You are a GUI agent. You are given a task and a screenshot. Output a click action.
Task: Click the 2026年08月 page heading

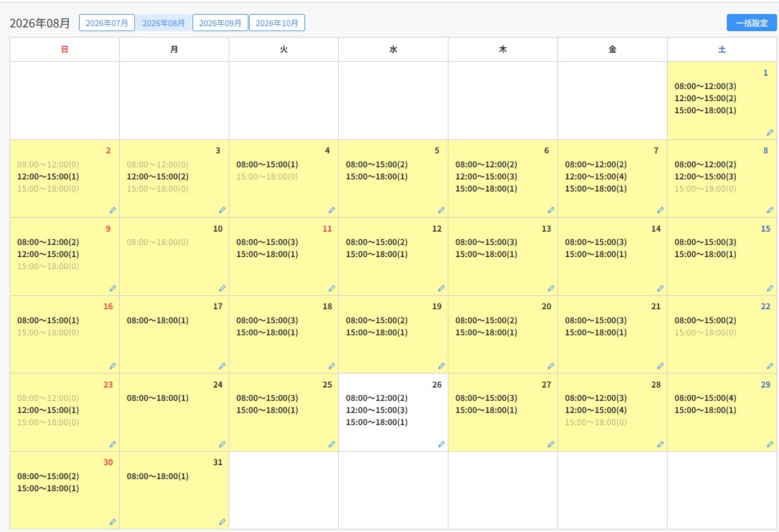pos(39,23)
